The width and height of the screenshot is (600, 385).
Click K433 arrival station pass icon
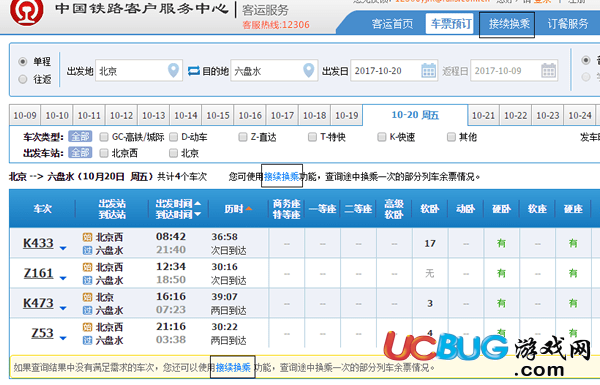pyautogui.click(x=87, y=250)
